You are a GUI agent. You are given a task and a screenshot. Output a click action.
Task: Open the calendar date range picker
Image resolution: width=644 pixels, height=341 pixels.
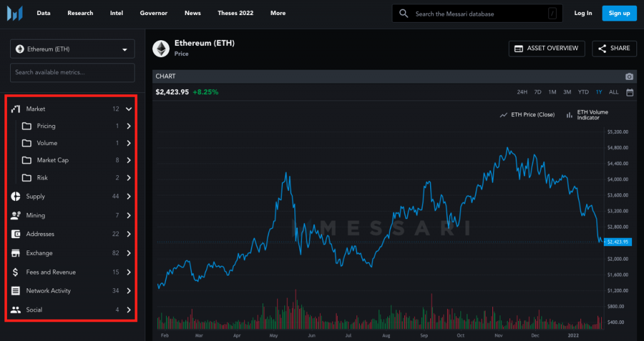pos(630,92)
